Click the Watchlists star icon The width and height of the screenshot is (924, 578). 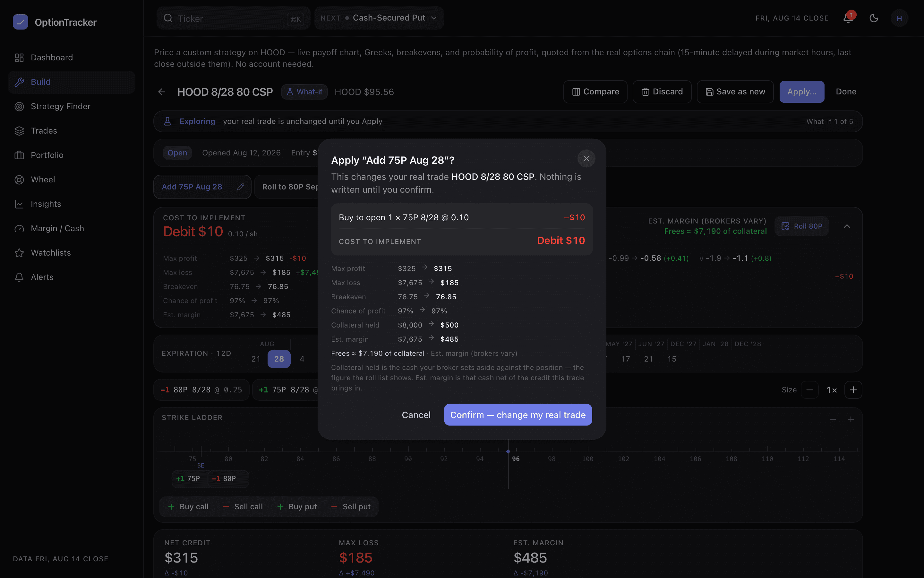coord(19,253)
